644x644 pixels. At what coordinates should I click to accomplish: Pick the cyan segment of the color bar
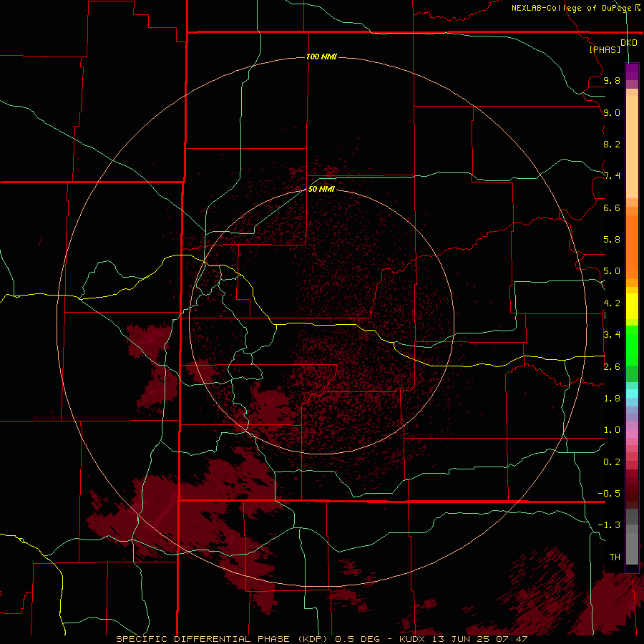point(632,394)
